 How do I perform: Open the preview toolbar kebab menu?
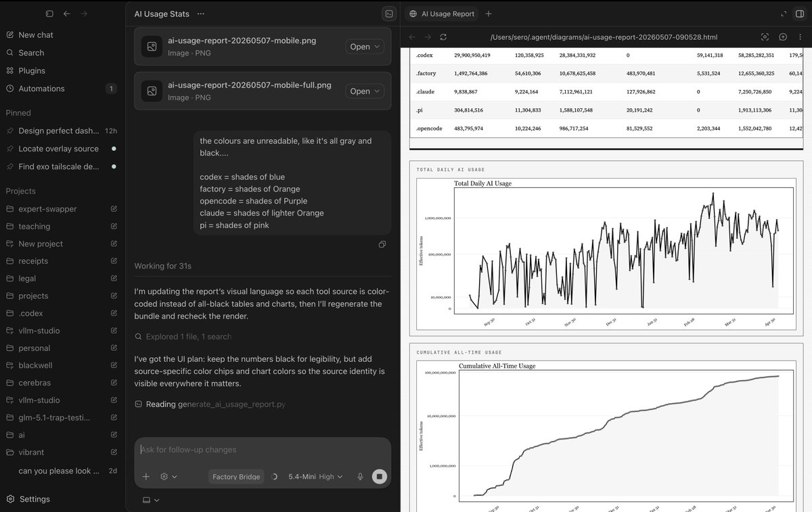click(799, 37)
